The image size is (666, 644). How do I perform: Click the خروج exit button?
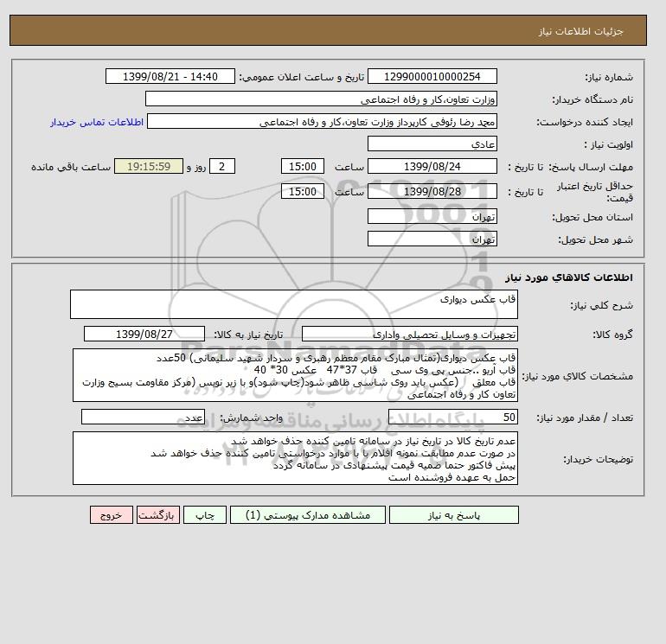[112, 515]
